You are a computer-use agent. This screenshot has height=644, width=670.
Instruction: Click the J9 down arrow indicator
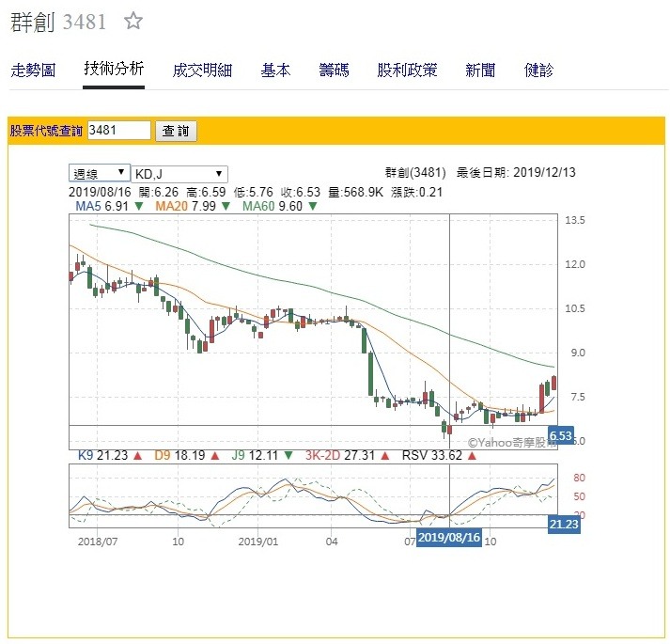288,456
